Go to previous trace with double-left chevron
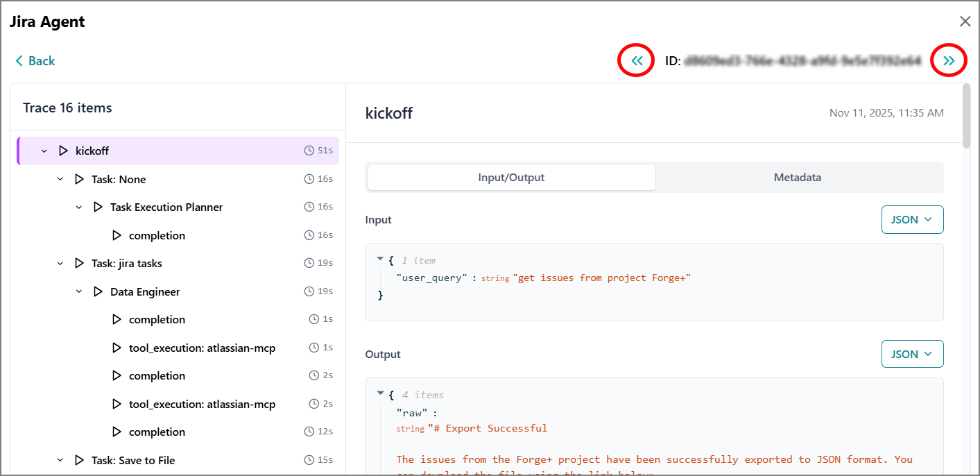 637,61
